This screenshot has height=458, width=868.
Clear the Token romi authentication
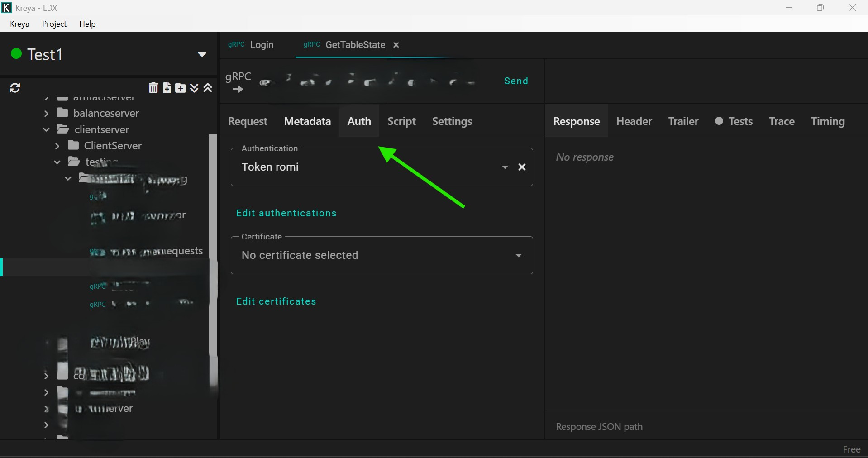(x=522, y=167)
